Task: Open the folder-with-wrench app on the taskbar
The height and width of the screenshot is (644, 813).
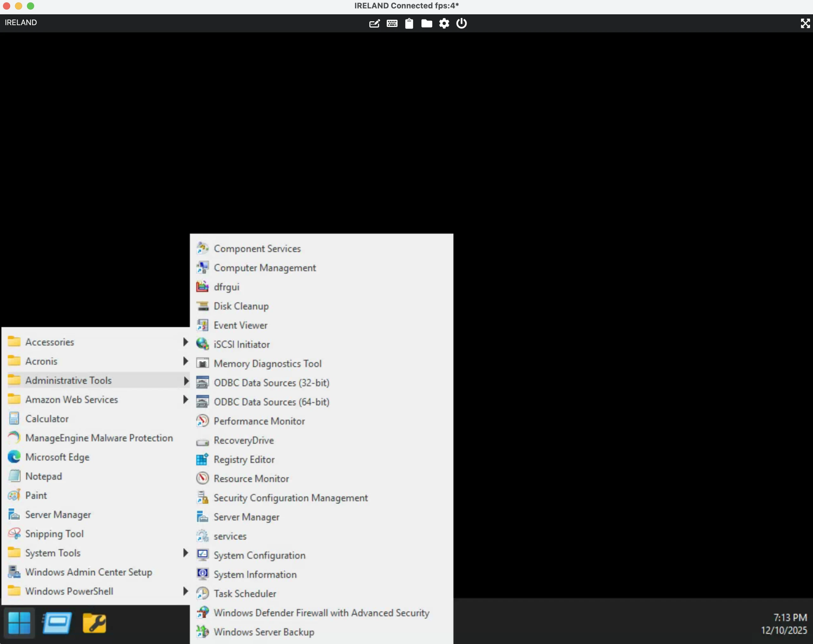Action: [94, 623]
